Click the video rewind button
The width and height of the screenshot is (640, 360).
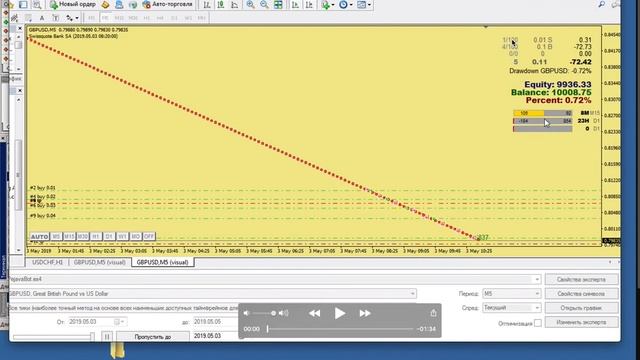point(314,313)
